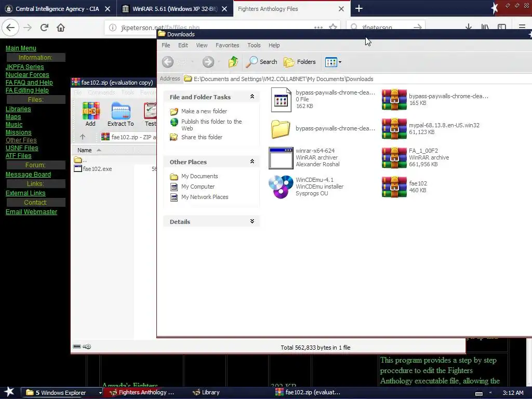
Task: Click the Add button in WinRAR toolbar
Action: point(90,114)
